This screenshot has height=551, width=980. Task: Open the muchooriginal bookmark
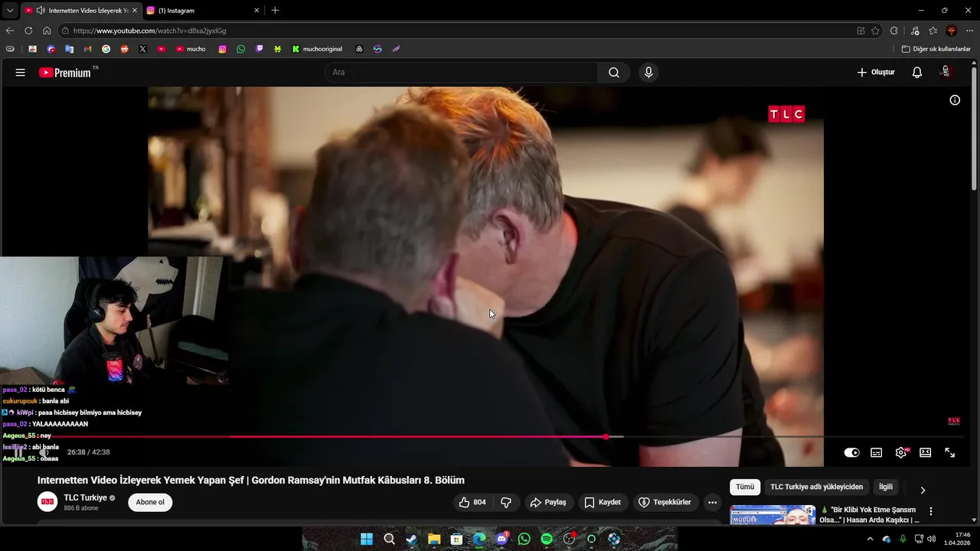pyautogui.click(x=317, y=49)
